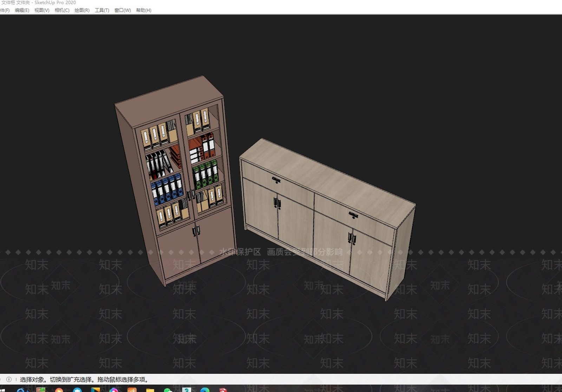
Task: Open the 窗口(W) Window menu
Action: point(123,10)
